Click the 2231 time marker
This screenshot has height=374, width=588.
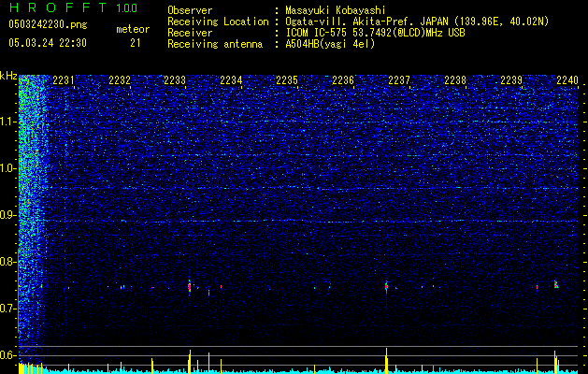click(x=63, y=80)
